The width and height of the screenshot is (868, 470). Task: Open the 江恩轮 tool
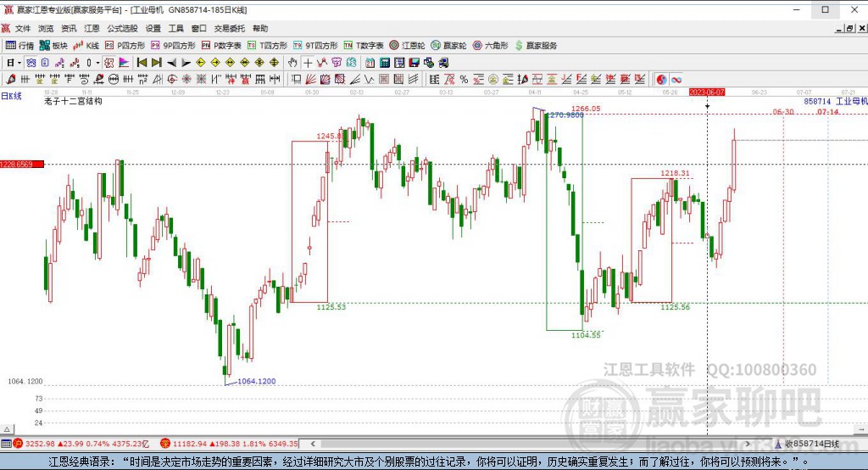[x=407, y=46]
